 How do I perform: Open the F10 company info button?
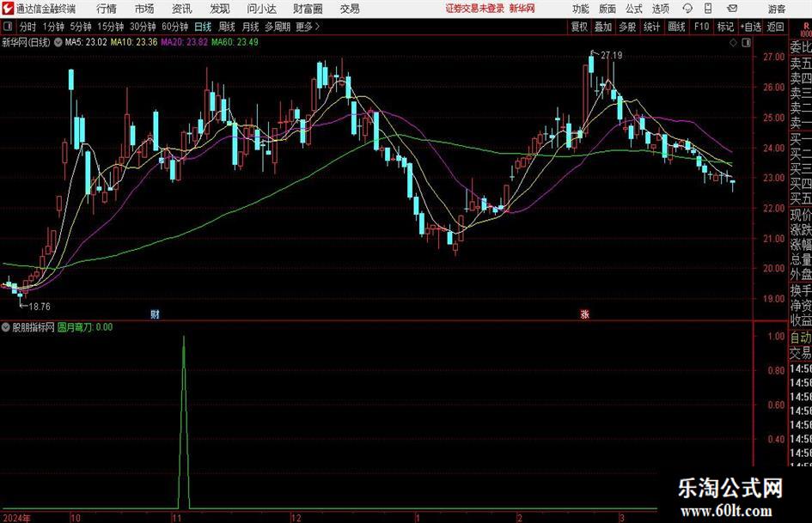pyautogui.click(x=702, y=27)
